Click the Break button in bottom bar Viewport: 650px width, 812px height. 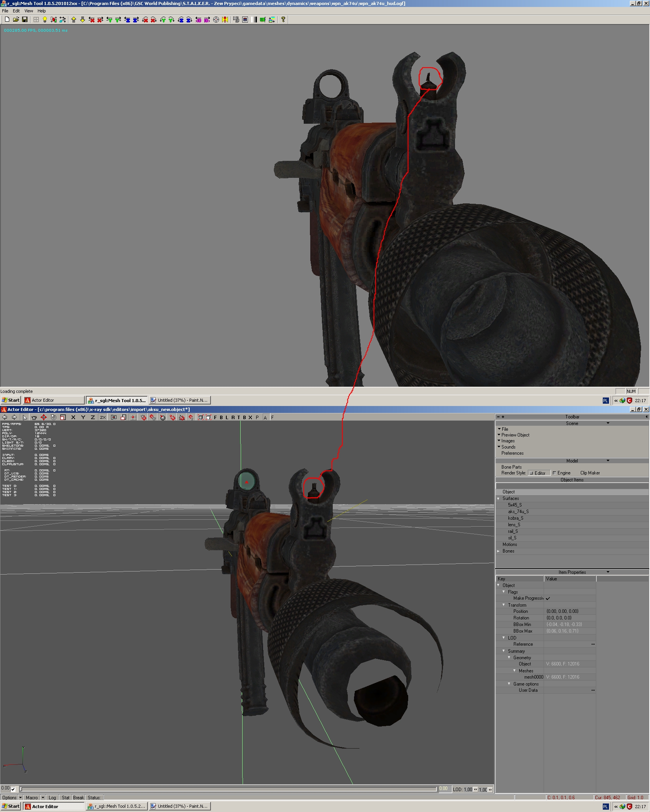[x=79, y=797]
